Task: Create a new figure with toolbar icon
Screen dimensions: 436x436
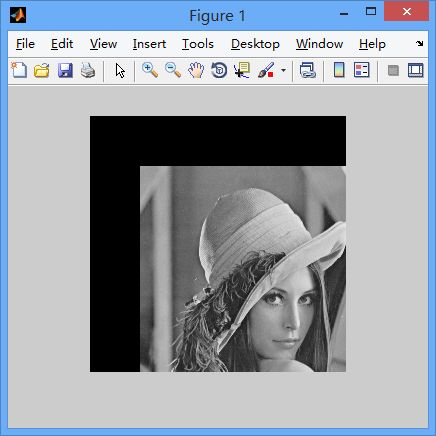Action: [19, 71]
